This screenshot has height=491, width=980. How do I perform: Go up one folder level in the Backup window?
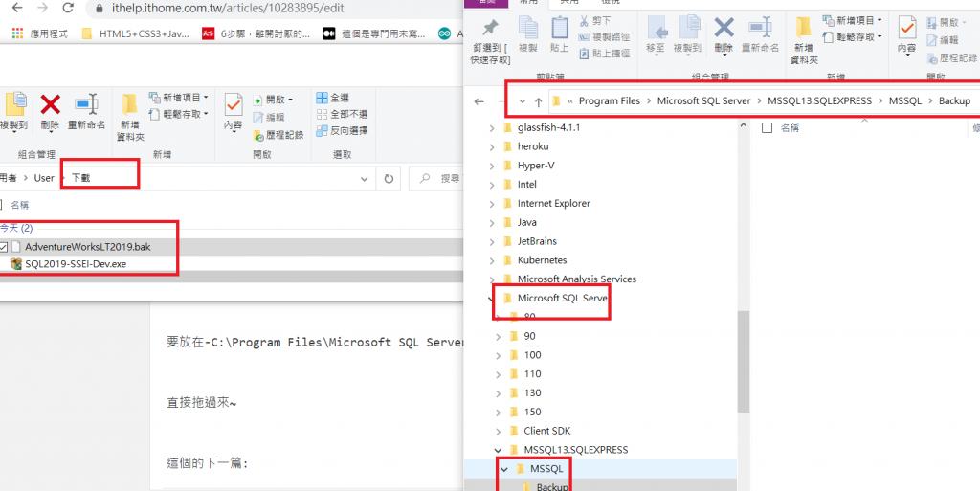tap(538, 101)
